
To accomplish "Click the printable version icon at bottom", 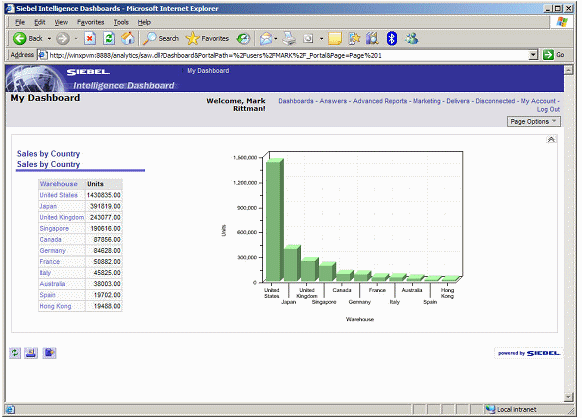I will [31, 353].
